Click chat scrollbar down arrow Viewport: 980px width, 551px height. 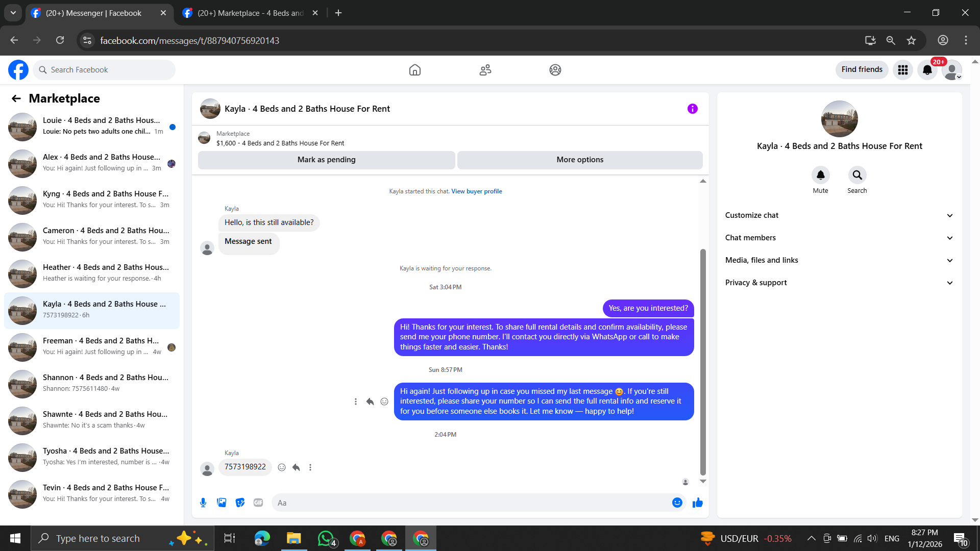[703, 481]
